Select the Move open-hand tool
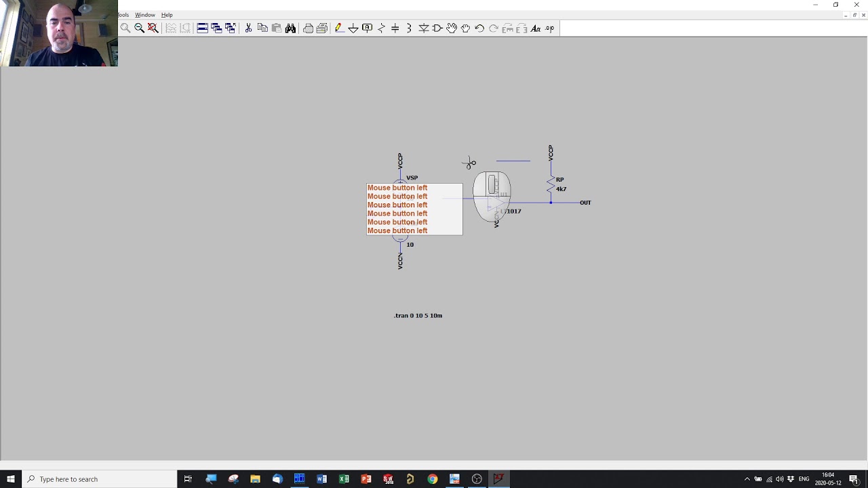This screenshot has height=488, width=868. tap(452, 28)
